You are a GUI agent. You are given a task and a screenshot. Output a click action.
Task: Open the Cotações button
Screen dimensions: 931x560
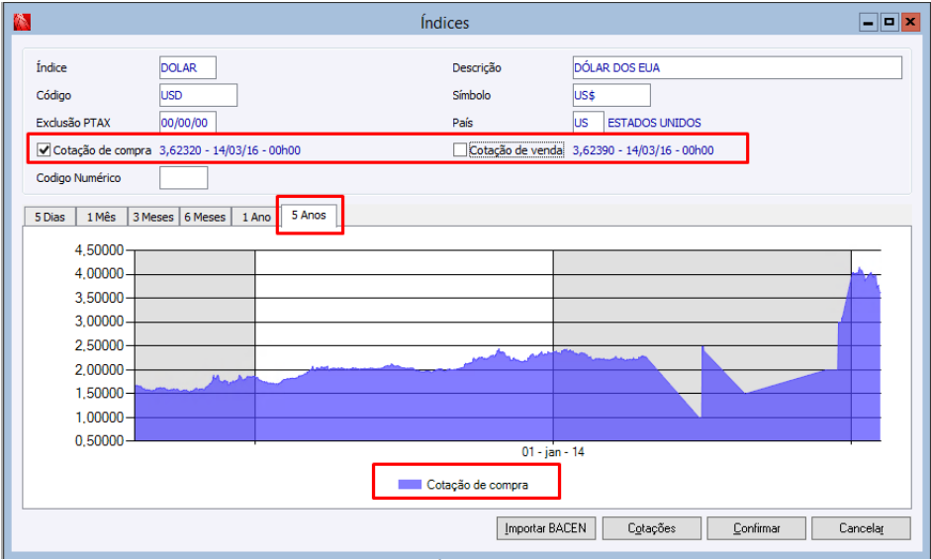[x=651, y=528]
